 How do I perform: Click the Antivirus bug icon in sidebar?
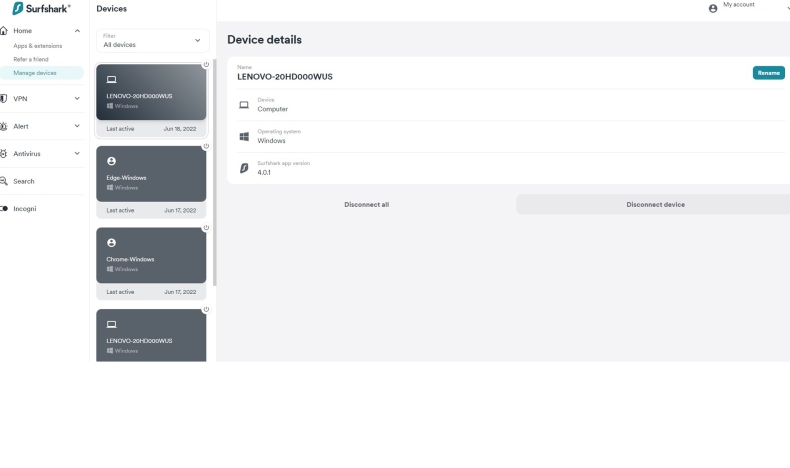4,154
